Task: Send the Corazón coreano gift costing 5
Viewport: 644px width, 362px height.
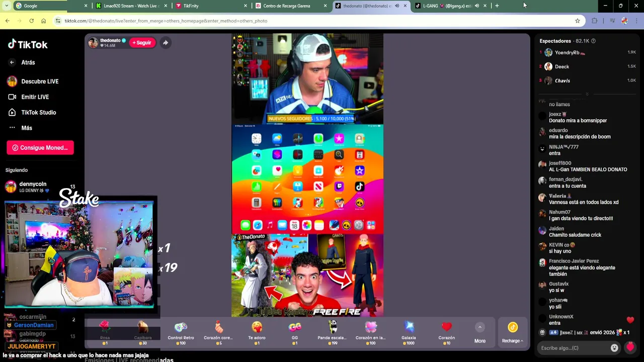Action: pyautogui.click(x=218, y=333)
